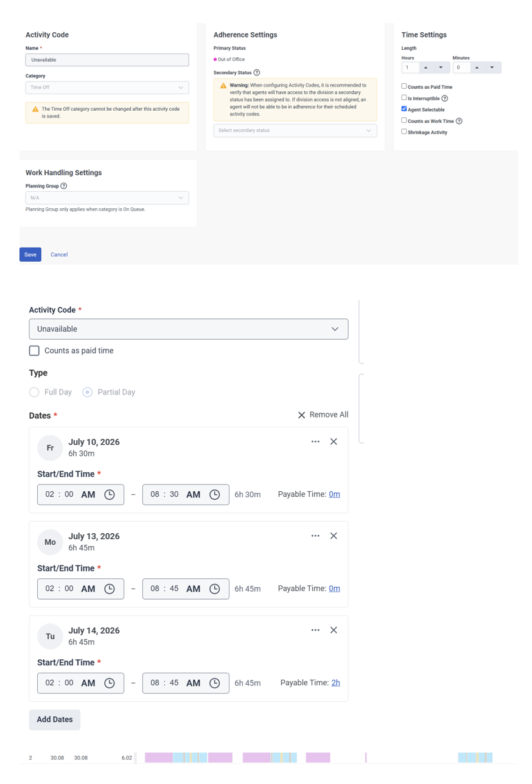
Task: Open more options for July 14, 2026
Action: [x=315, y=631]
